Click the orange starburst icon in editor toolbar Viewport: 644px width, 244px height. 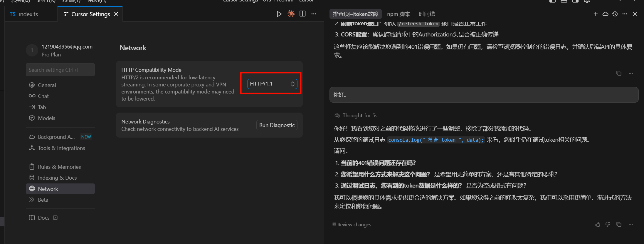tap(291, 14)
